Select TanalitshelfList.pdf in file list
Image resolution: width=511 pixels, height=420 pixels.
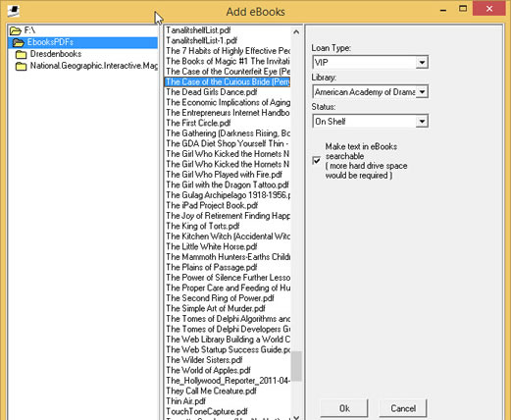coord(227,30)
